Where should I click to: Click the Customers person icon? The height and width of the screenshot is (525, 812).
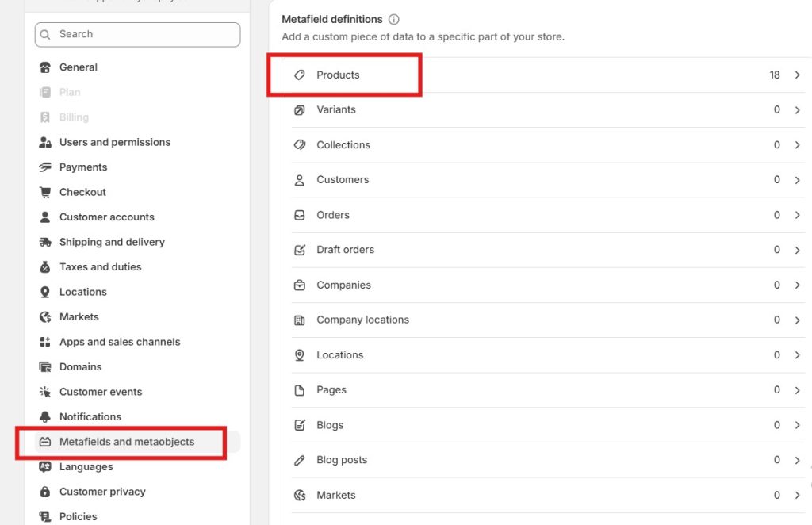coord(299,179)
